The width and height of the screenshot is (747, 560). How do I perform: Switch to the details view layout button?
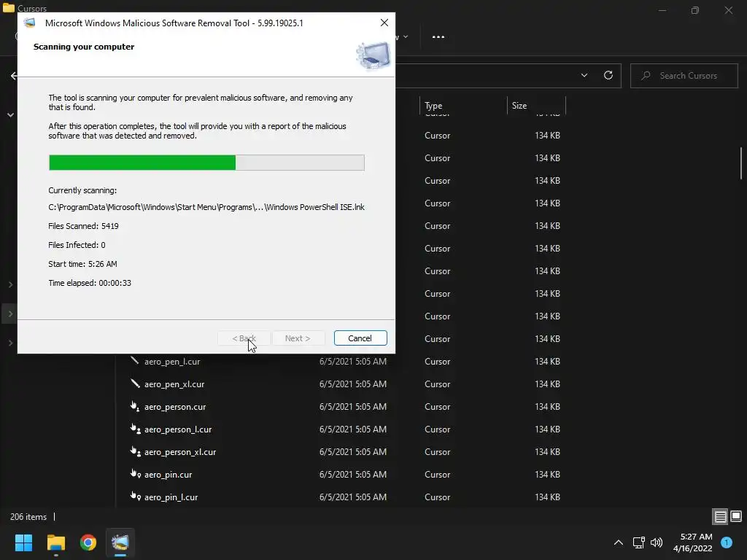(720, 516)
